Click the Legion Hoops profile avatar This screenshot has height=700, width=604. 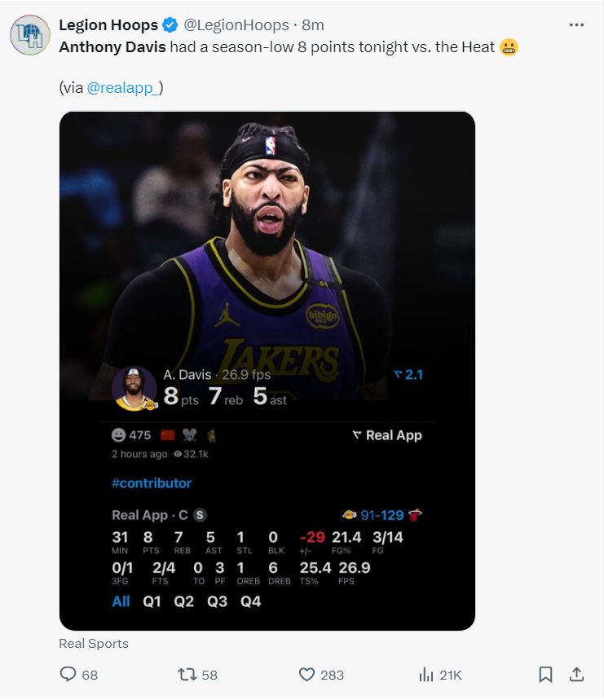pos(30,34)
